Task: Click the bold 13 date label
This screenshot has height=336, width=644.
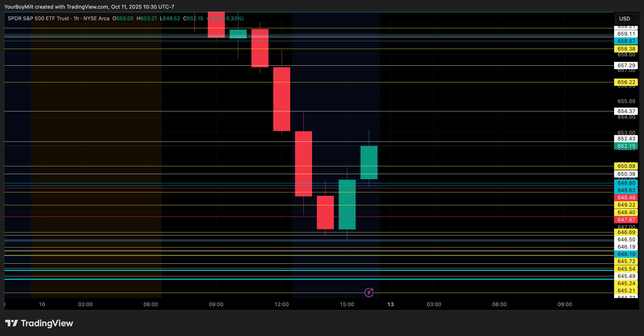Action: 390,304
